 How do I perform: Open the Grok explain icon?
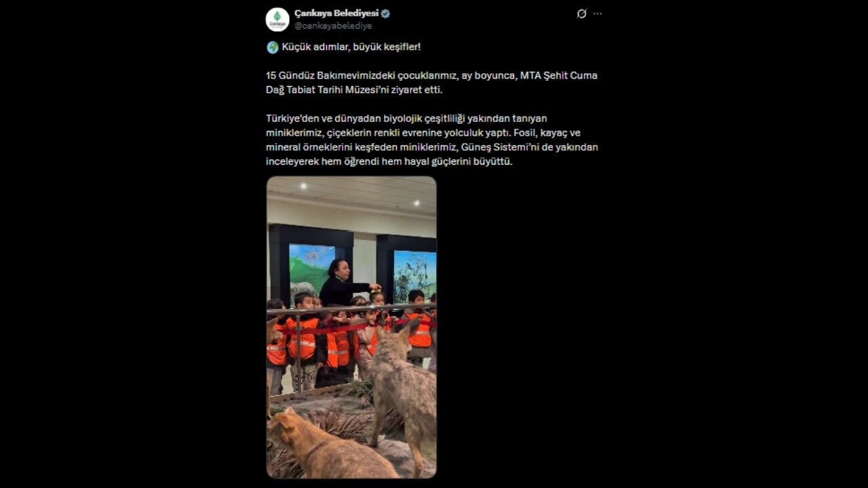[581, 14]
